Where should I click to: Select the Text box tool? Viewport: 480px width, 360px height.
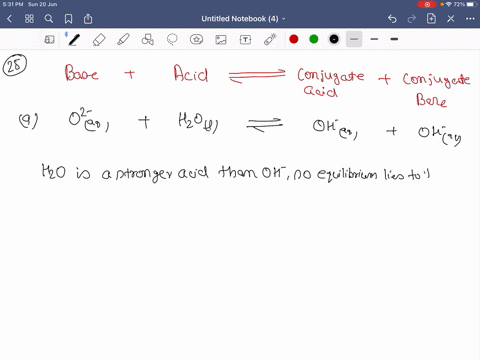point(245,40)
